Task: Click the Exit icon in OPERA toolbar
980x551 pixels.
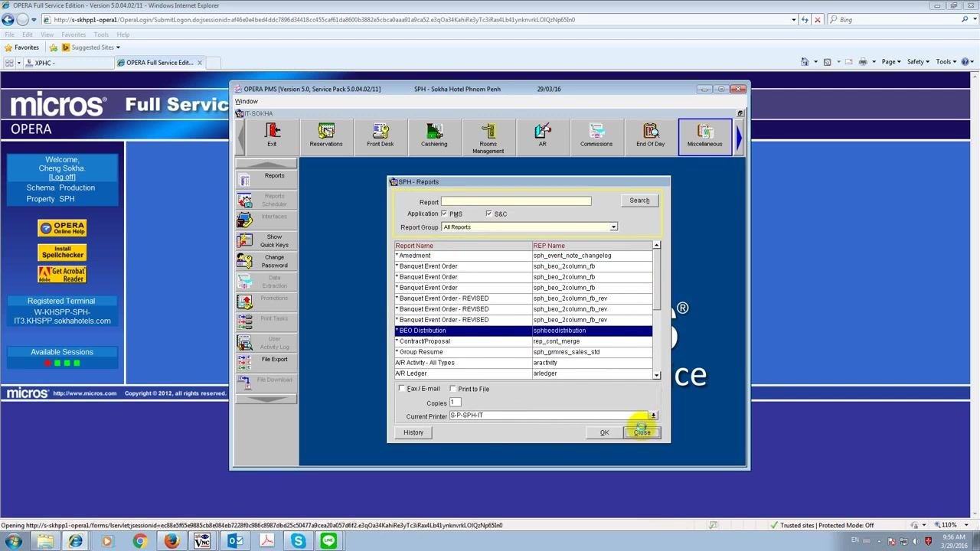Action: (x=272, y=136)
